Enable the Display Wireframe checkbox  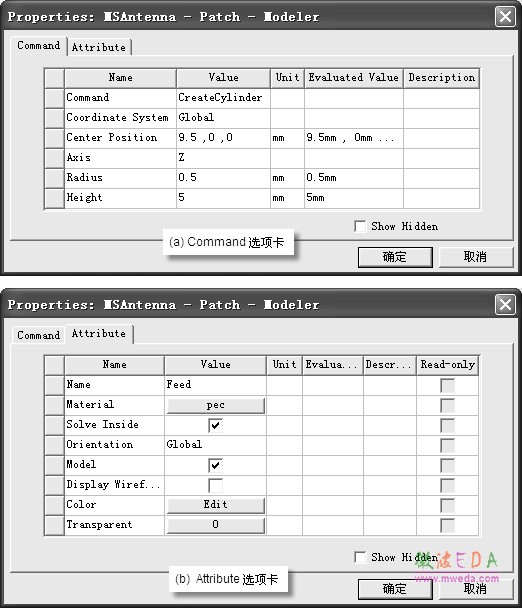[x=215, y=485]
